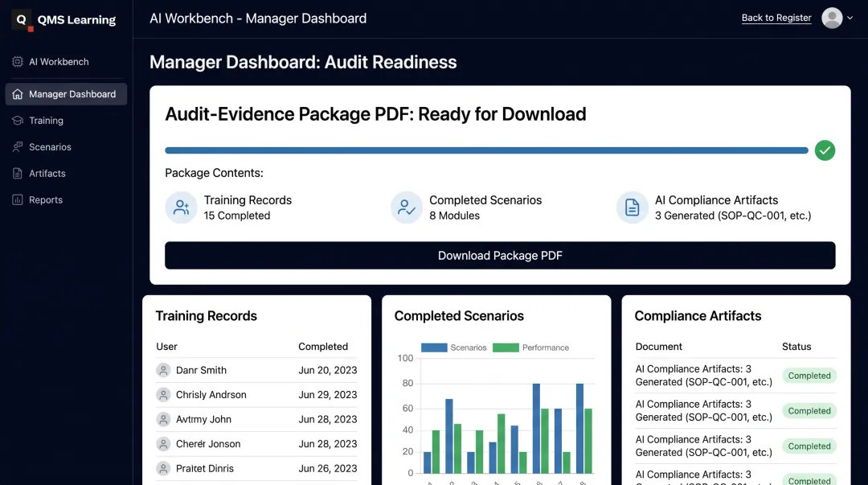
Task: Open the Artifacts section
Action: point(66,174)
